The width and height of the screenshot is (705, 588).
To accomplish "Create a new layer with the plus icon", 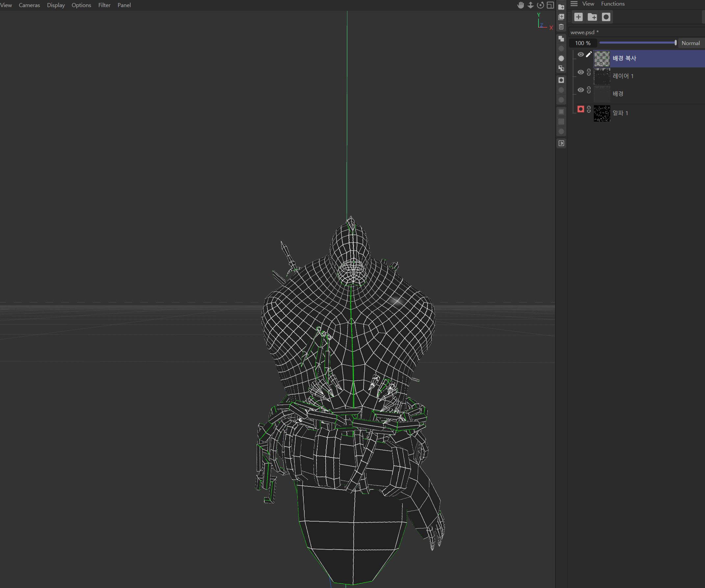I will (x=579, y=17).
